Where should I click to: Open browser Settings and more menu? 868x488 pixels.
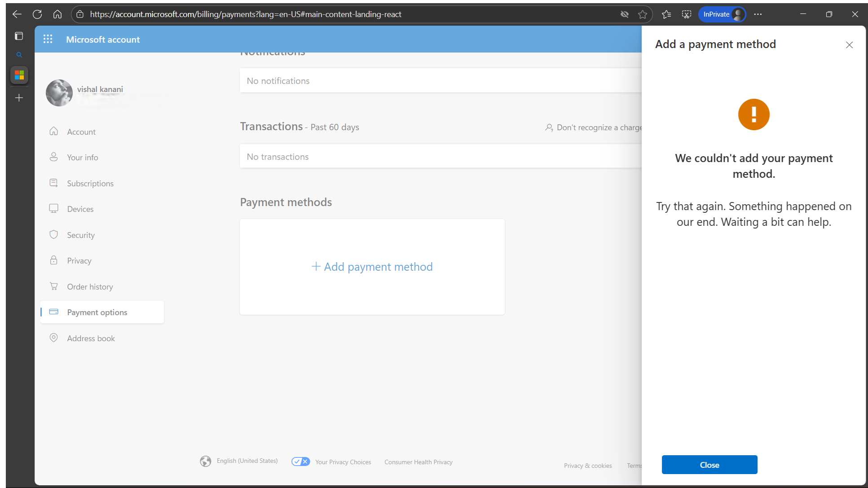click(x=758, y=14)
